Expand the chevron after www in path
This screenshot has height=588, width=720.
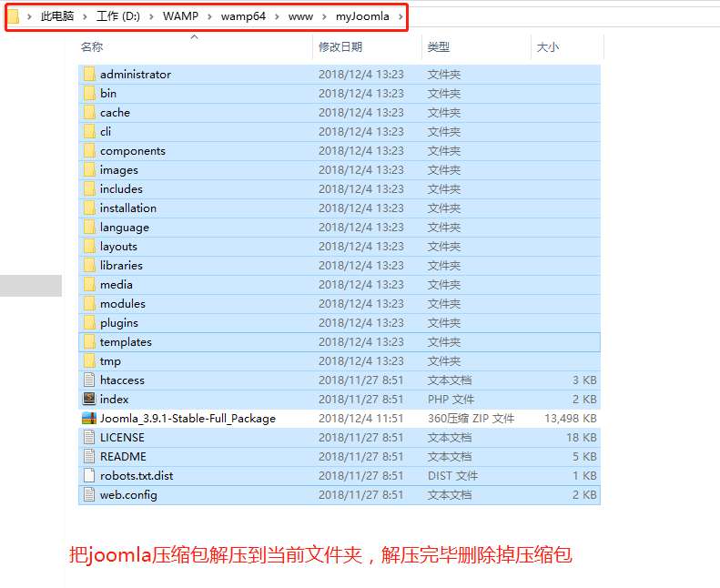(324, 17)
